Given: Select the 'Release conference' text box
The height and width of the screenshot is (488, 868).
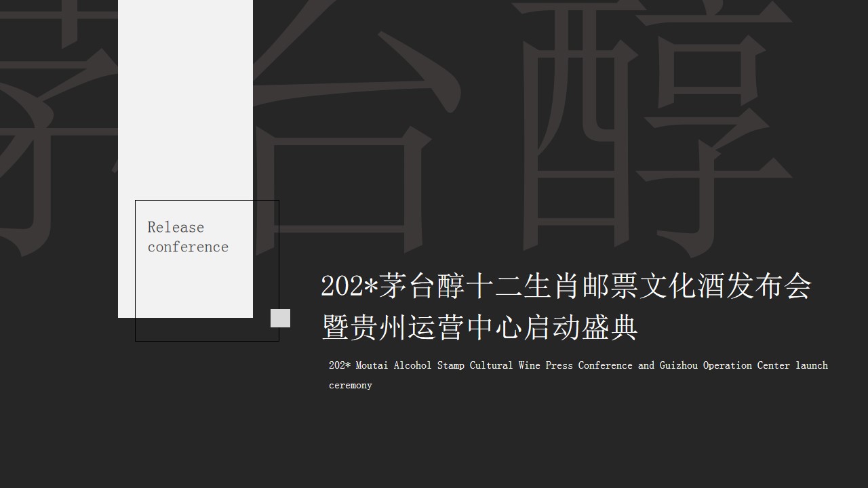Looking at the screenshot, I should 188,237.
